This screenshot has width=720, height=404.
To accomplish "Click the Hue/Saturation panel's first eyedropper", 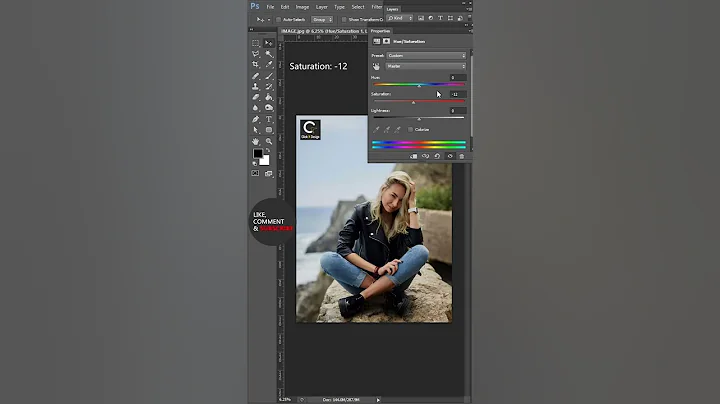I will (377, 130).
